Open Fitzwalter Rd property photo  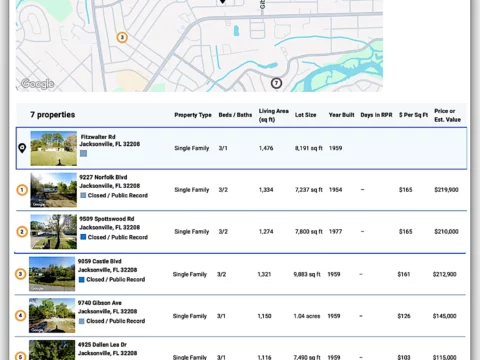(54, 148)
